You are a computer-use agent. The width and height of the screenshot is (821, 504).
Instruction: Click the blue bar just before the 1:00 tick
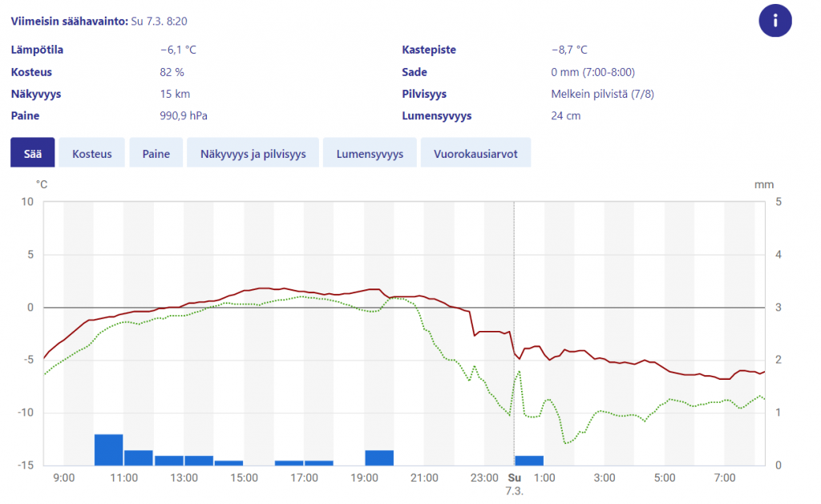tap(529, 461)
